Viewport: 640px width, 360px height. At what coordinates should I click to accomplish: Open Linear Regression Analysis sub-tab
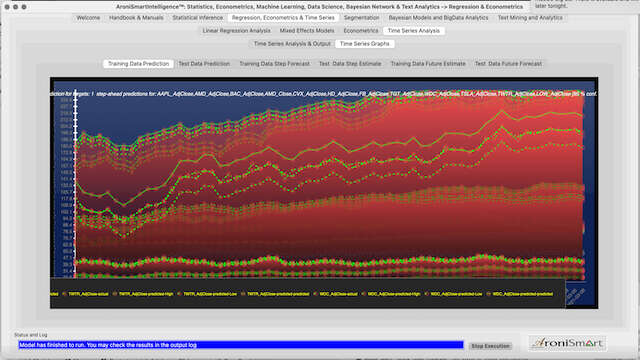pyautogui.click(x=236, y=31)
